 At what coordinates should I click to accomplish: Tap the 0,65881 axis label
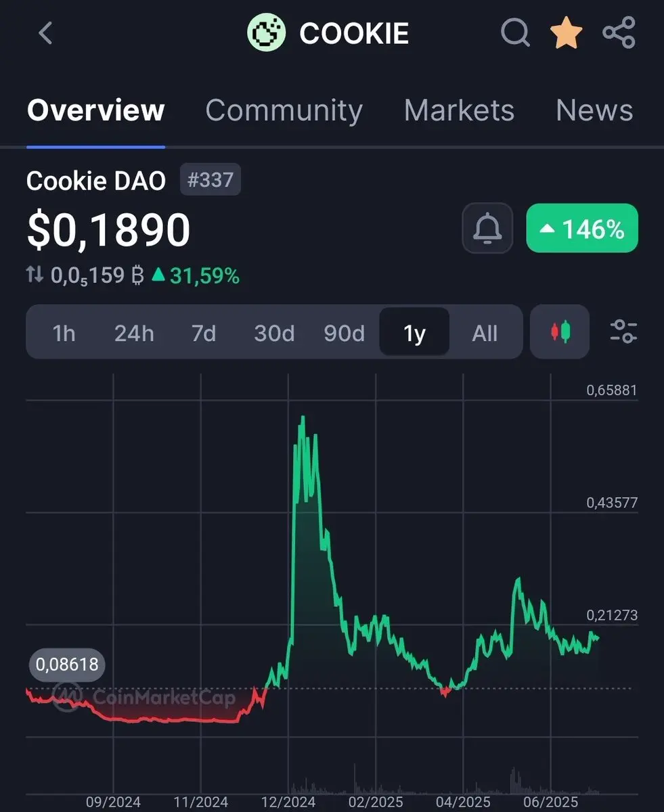[x=612, y=390]
